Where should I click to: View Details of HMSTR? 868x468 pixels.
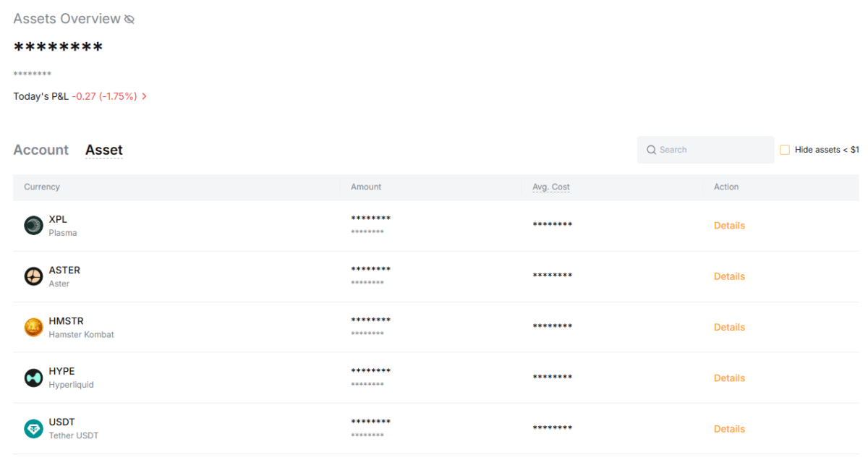(x=729, y=327)
